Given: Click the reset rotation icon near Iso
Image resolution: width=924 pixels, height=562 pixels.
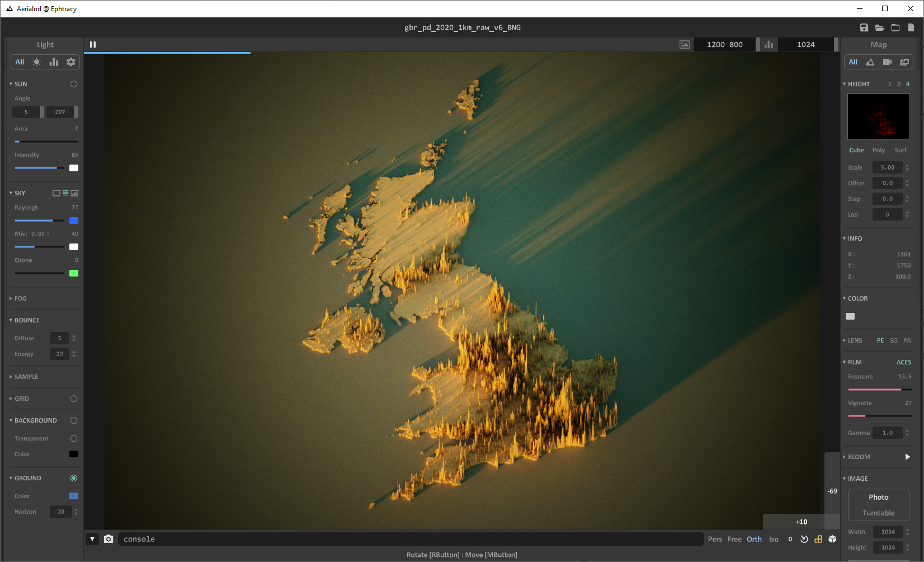Looking at the screenshot, I should (x=804, y=539).
